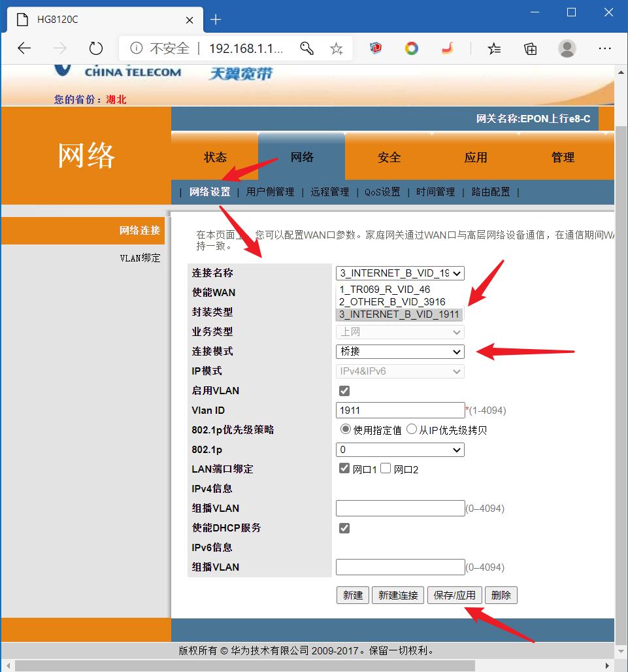The height and width of the screenshot is (672, 628).
Task: Click the 保存/应用 button
Action: [x=454, y=595]
